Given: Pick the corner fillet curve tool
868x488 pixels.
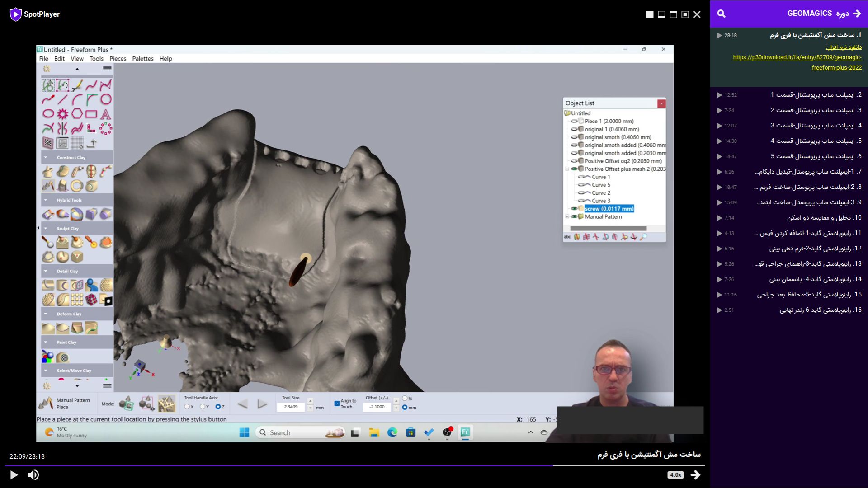Looking at the screenshot, I should tap(91, 99).
